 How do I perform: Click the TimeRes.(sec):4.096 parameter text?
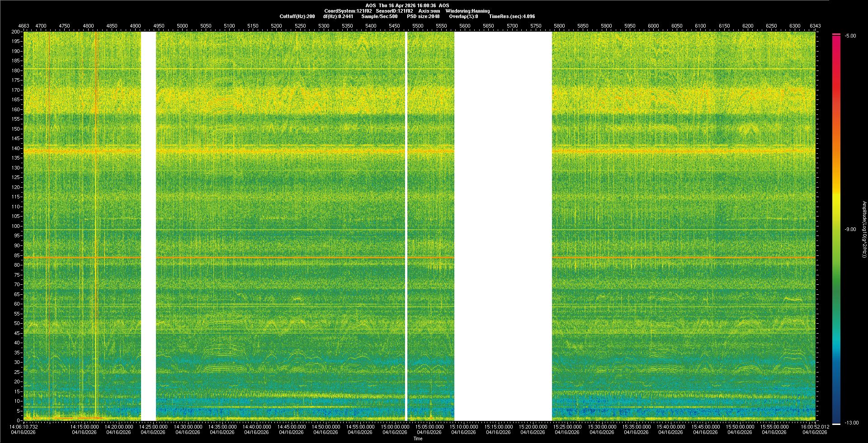512,16
